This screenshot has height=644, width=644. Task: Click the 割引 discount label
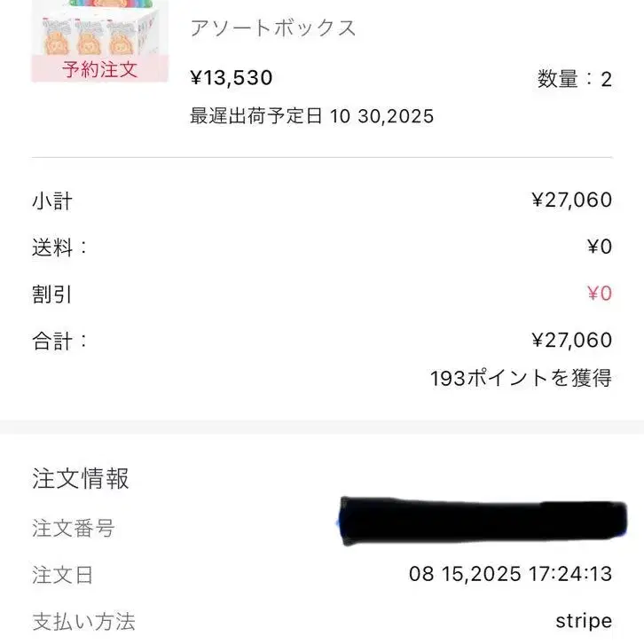tap(52, 295)
